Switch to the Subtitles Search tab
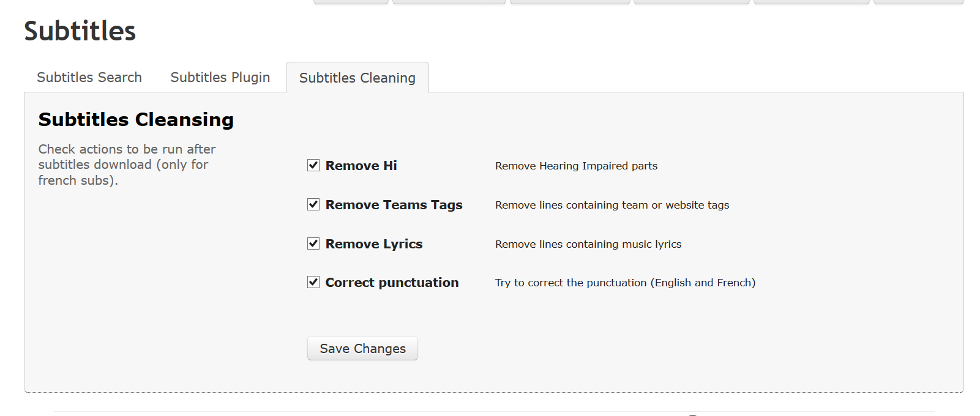Screen dimensions: 980x416 tap(89, 78)
